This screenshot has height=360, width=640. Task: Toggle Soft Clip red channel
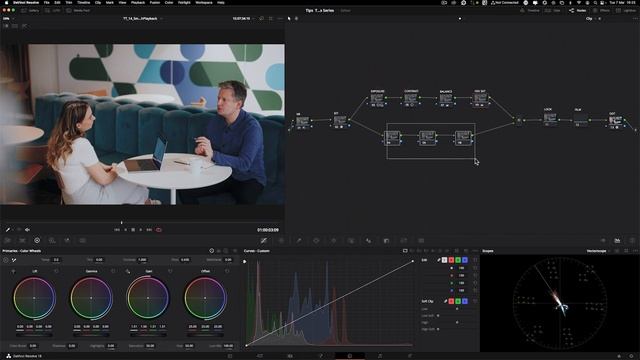point(451,301)
